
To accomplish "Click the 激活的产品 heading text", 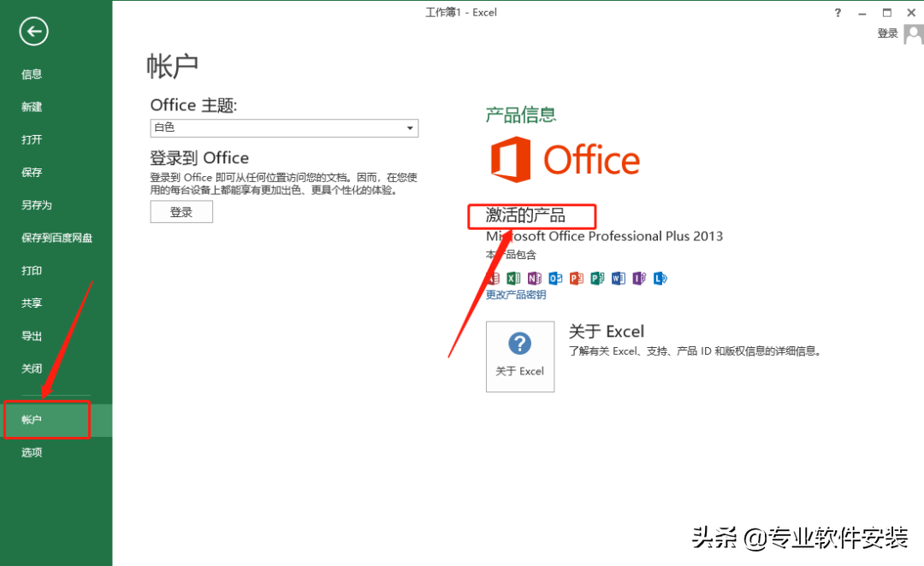I will (x=525, y=215).
